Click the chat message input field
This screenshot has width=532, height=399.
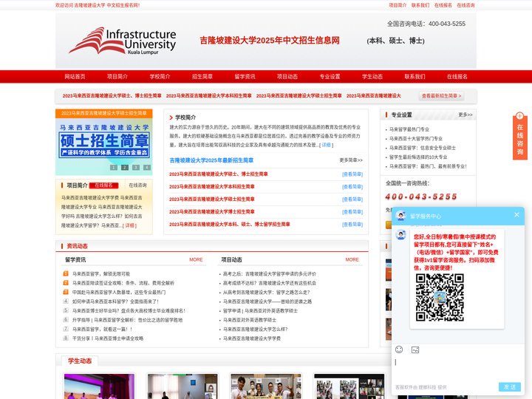tap(458, 368)
